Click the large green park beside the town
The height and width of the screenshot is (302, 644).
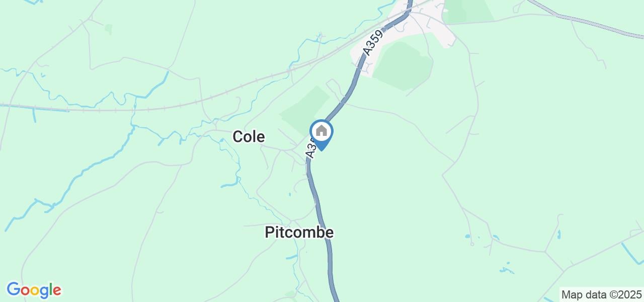(404, 65)
